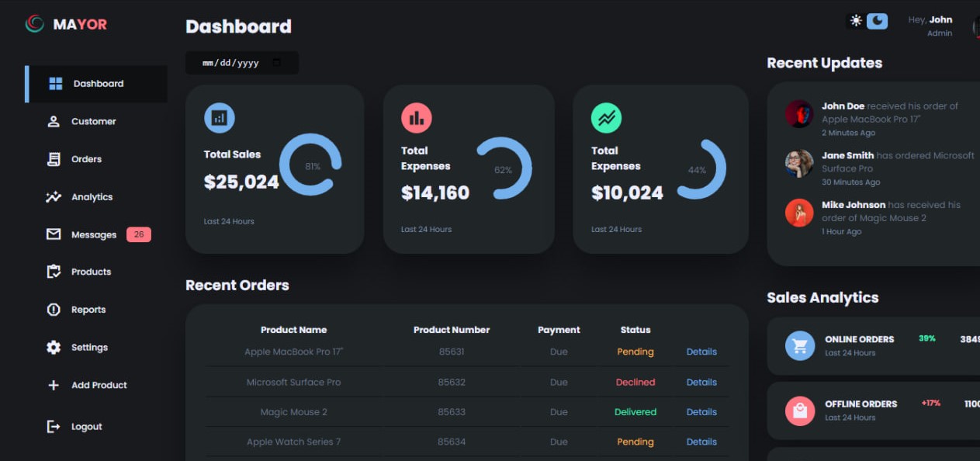This screenshot has height=461, width=980.
Task: Click the Reports exclamation icon
Action: coord(54,310)
